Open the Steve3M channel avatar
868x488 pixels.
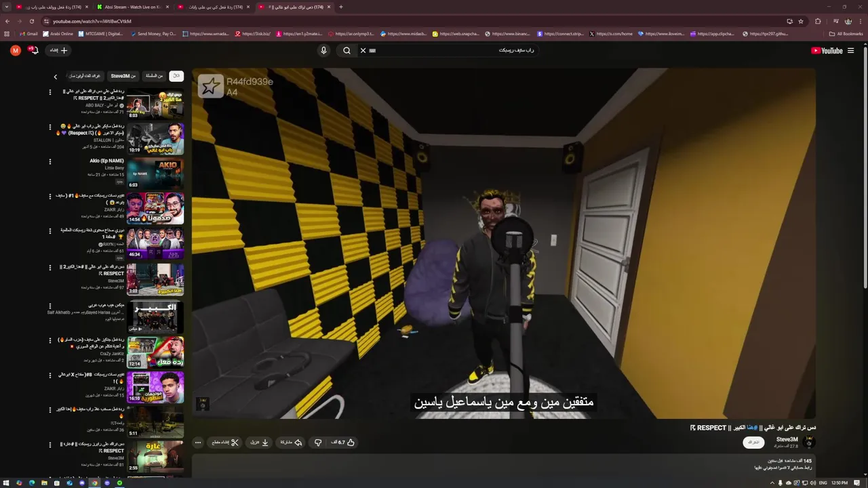coord(808,442)
